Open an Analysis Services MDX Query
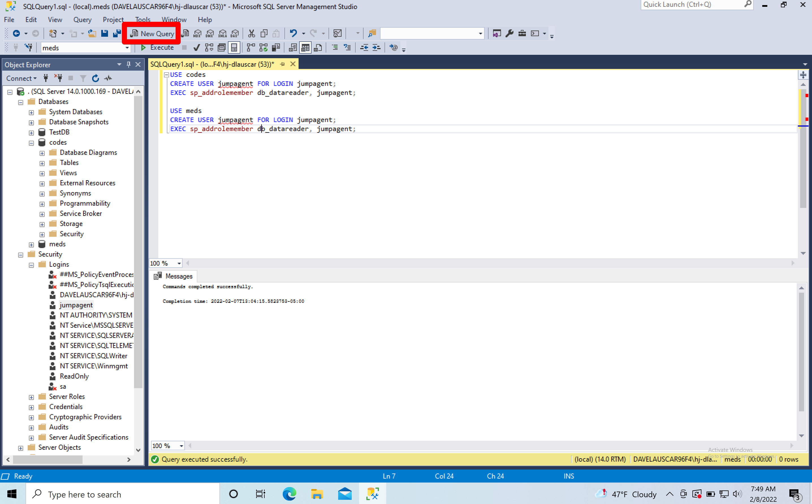The image size is (812, 504). click(x=198, y=33)
